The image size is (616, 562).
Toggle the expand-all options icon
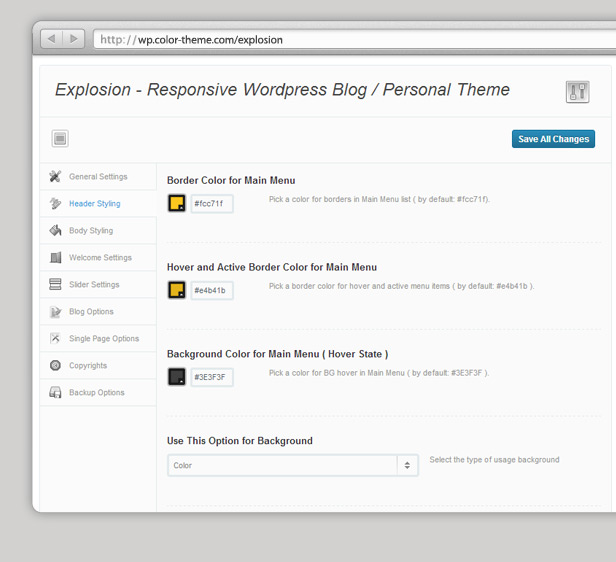(60, 139)
